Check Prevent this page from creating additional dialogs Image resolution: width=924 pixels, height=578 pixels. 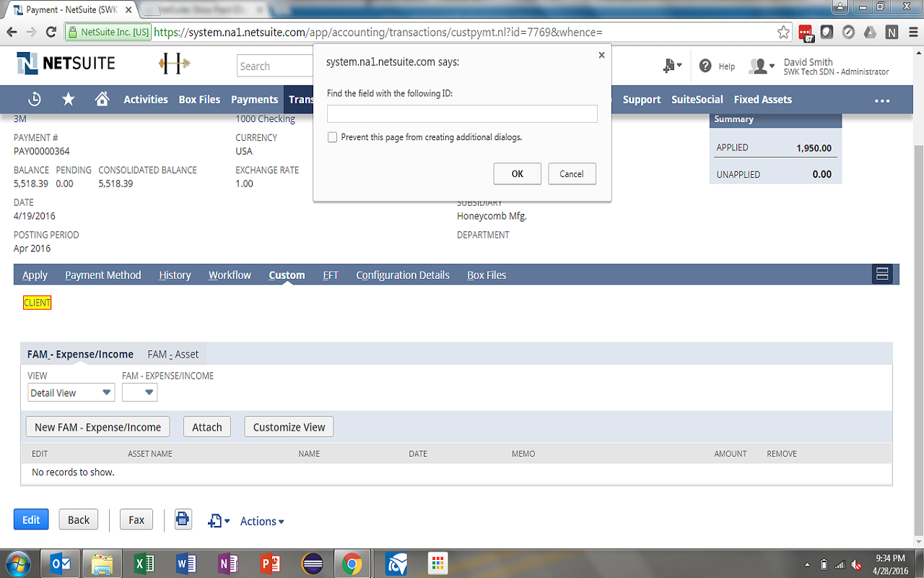333,137
